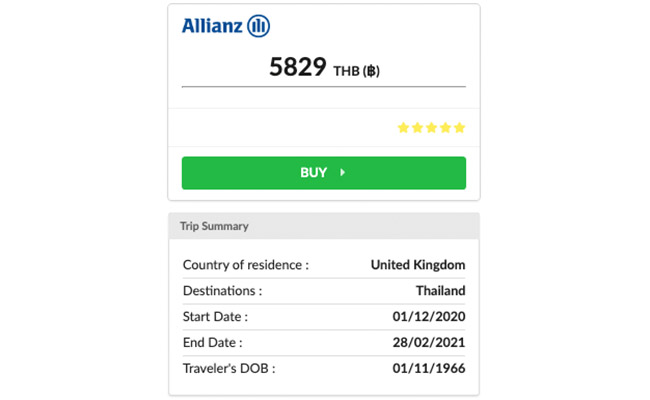Click the second rating star
650x400 pixels.
pos(417,128)
